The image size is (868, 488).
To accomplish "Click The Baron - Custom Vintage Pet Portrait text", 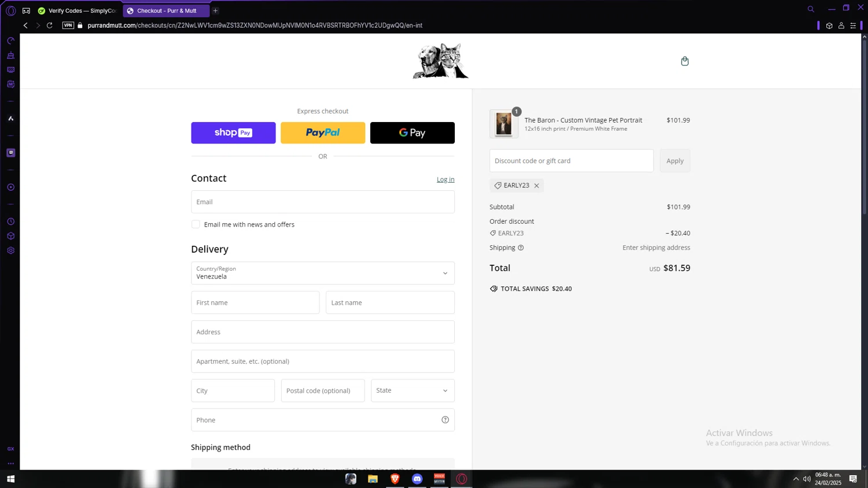I will coord(583,120).
